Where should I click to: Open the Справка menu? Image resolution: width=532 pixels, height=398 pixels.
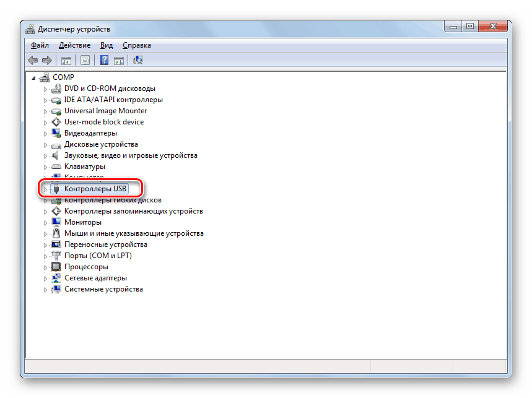tap(137, 45)
